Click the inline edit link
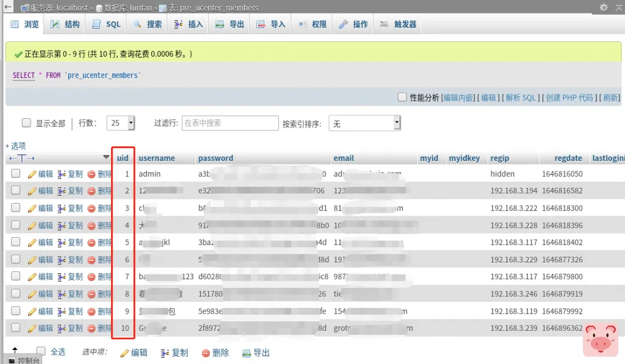The image size is (625, 364). (x=458, y=98)
